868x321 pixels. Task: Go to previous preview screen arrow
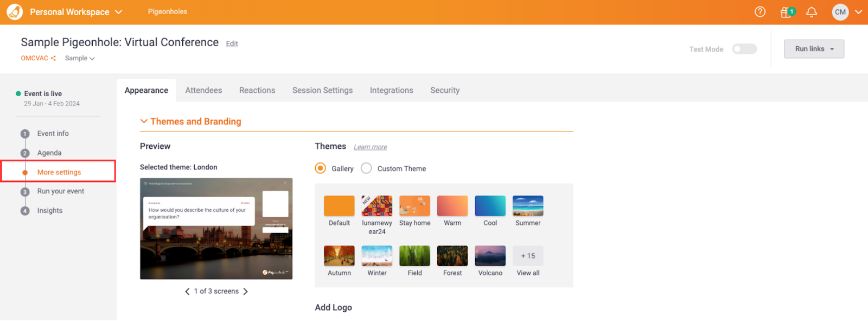187,292
